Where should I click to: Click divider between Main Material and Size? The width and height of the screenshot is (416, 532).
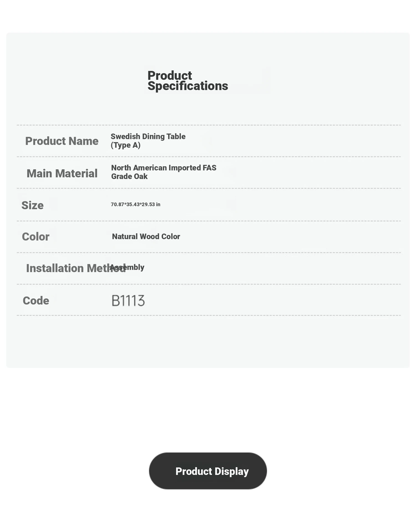[209, 188]
